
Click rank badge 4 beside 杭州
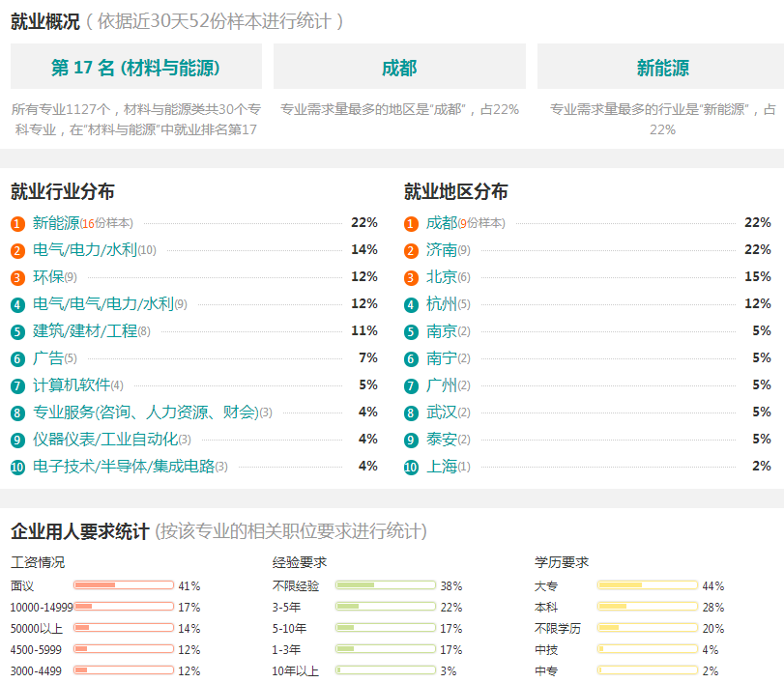click(x=411, y=304)
